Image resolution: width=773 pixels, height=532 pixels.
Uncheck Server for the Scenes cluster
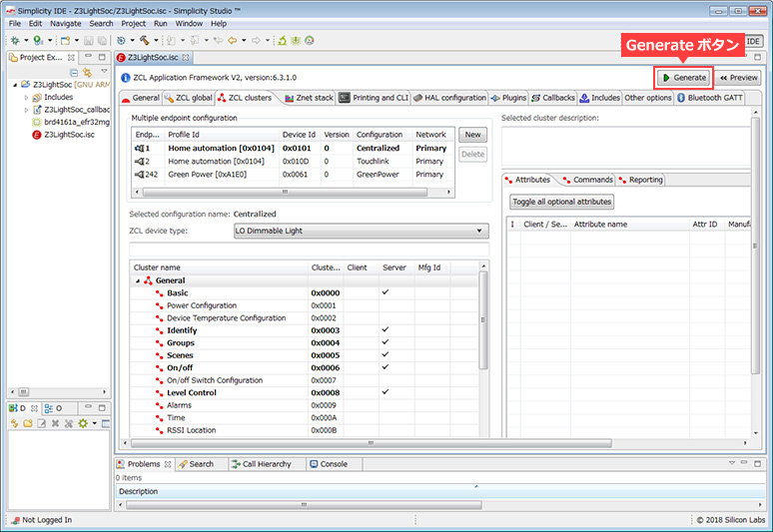point(386,354)
